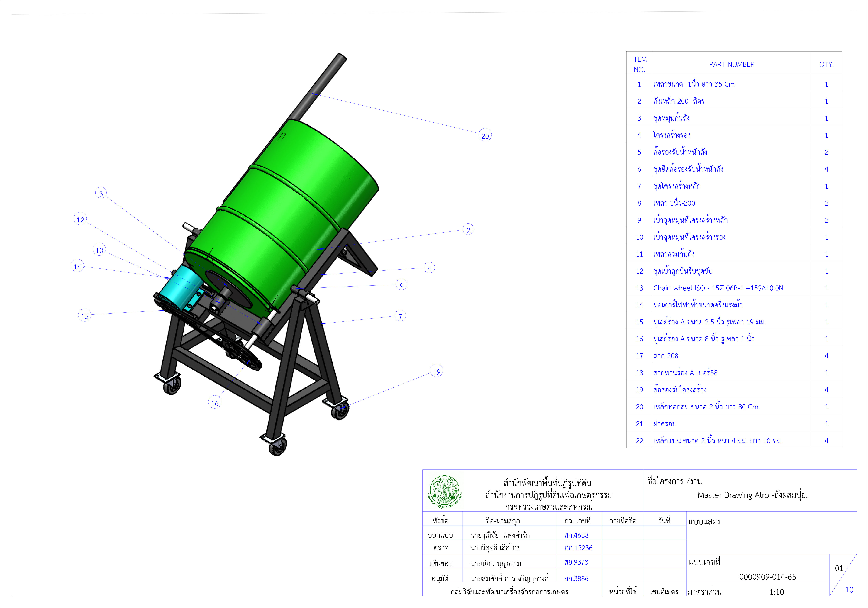The height and width of the screenshot is (608, 868).
Task: Click balloon callout 7 on drawing
Action: click(400, 316)
